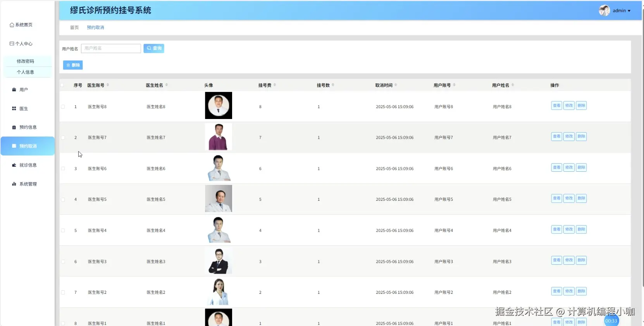The image size is (644, 326).
Task: Sort by 取消时间 column arrows
Action: (396, 85)
